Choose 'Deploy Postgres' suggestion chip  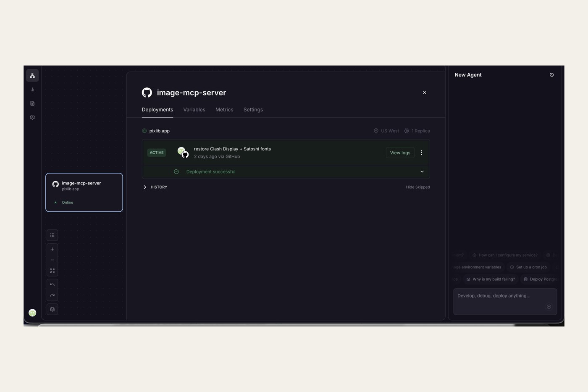541,279
